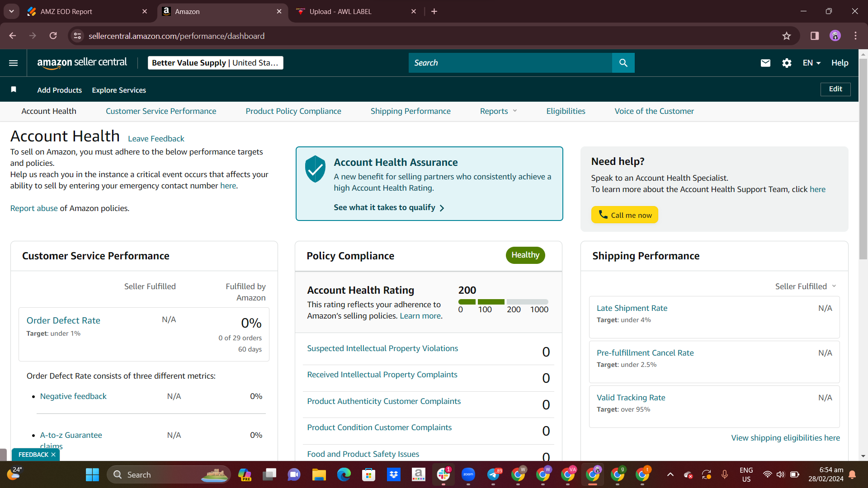The height and width of the screenshot is (488, 868).
Task: Click the Call me now button
Action: pyautogui.click(x=624, y=215)
